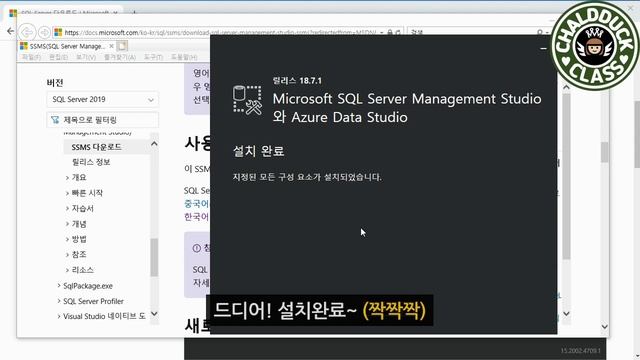Expand the SqlPackage.exe tree node
Screen dimensions: 640x360
click(x=59, y=286)
